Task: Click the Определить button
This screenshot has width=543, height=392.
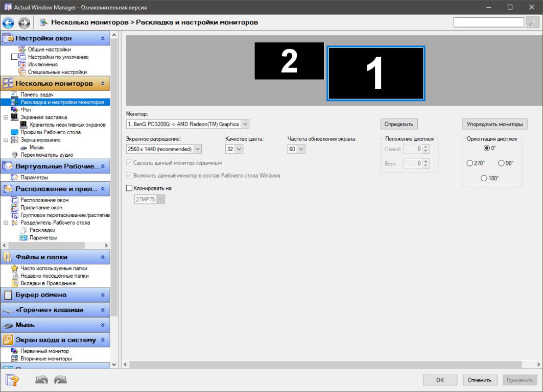Action: coord(399,124)
